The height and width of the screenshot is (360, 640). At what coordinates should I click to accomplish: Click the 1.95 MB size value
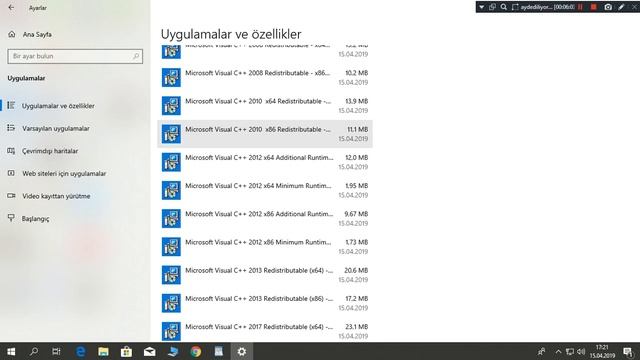coord(356,186)
